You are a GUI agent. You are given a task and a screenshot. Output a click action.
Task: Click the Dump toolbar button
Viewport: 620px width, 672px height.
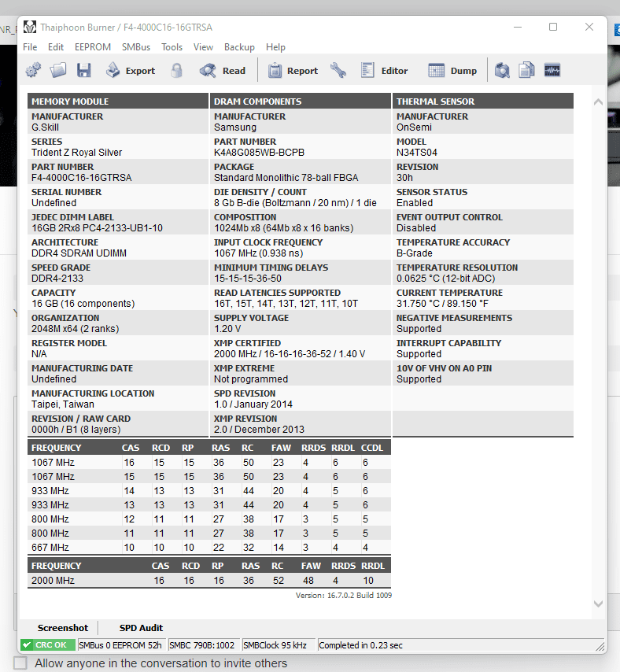click(452, 70)
